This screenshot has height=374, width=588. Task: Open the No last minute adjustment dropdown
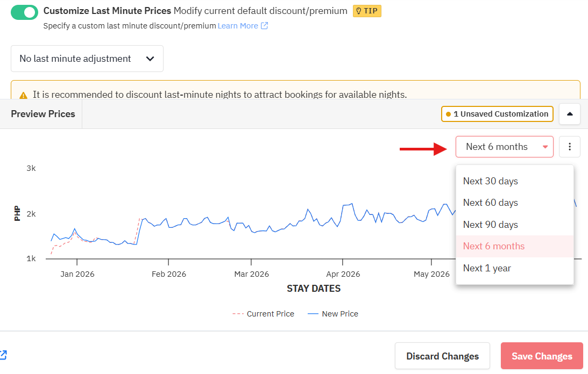click(87, 59)
